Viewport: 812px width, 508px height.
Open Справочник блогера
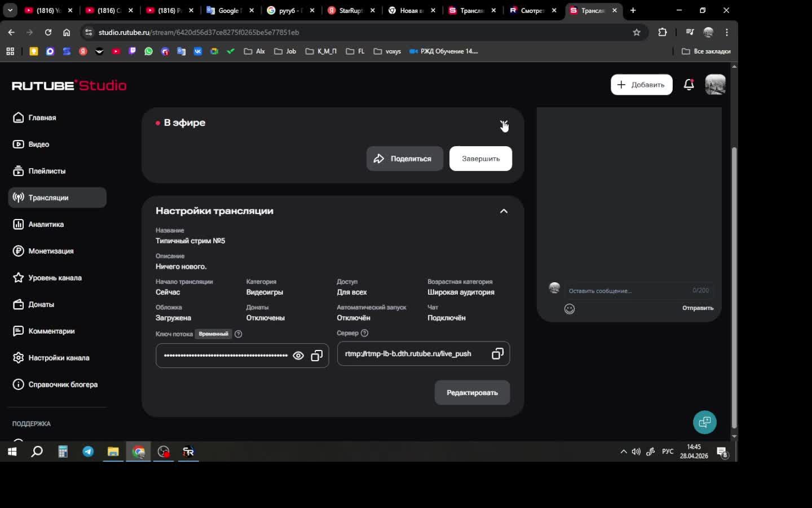click(x=55, y=384)
